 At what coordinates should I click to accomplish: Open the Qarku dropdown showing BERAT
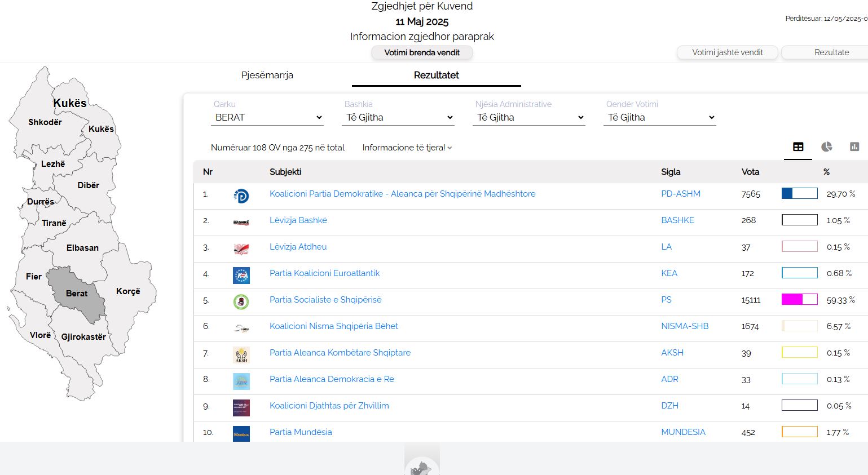pos(267,117)
